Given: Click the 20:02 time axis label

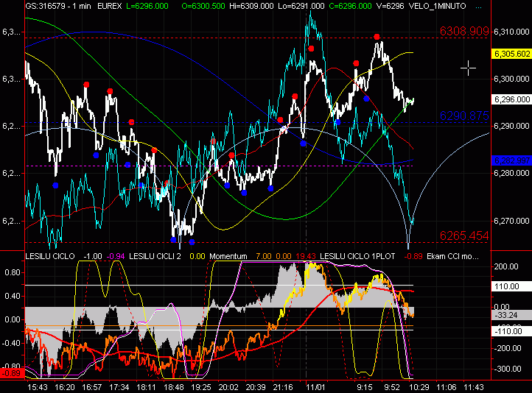Looking at the screenshot, I should [x=228, y=387].
